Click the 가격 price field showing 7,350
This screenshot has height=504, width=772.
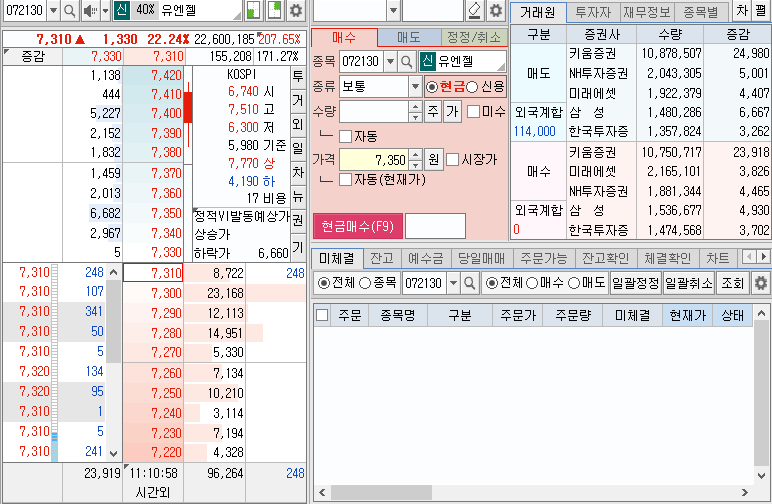374,159
